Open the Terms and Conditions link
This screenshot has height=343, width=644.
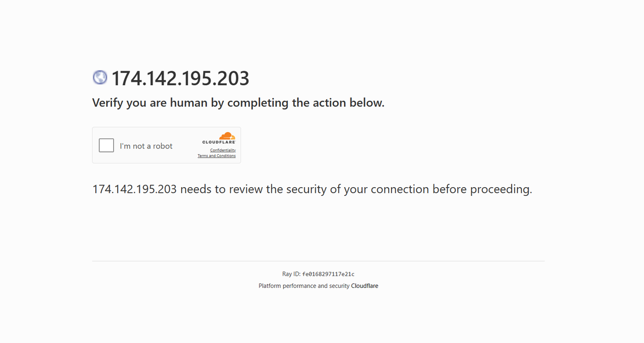tap(216, 156)
